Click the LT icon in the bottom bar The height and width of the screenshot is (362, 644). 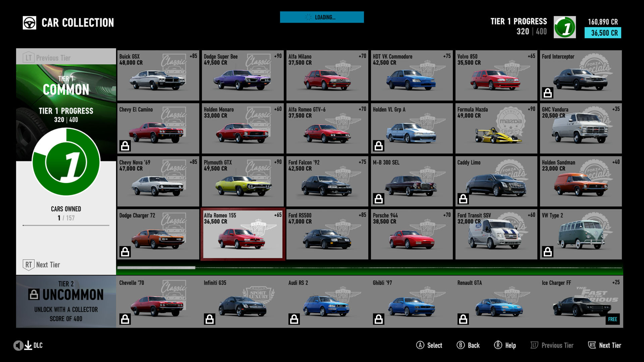tap(534, 345)
